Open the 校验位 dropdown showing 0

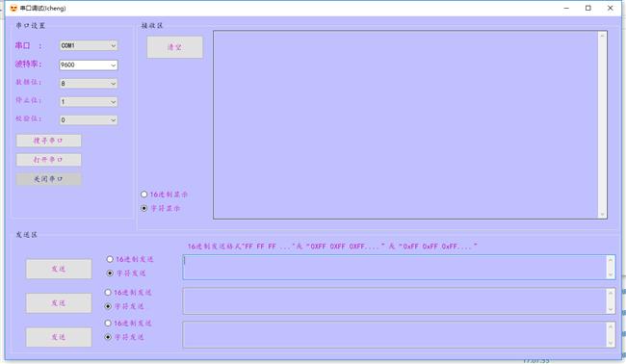[89, 119]
